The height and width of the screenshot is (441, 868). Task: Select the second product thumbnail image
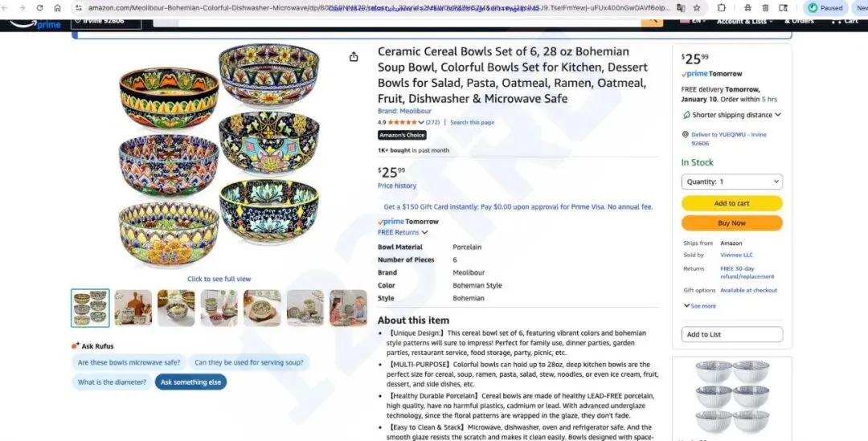click(133, 308)
